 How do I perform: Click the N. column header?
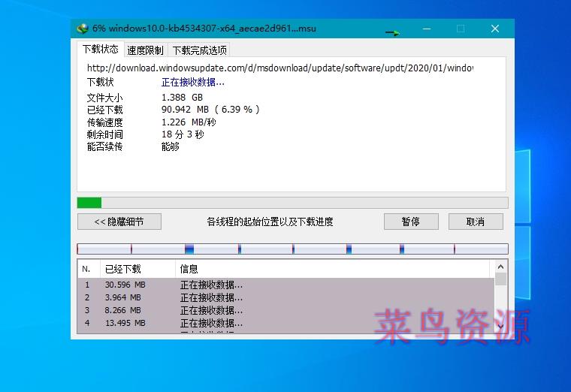click(x=89, y=269)
